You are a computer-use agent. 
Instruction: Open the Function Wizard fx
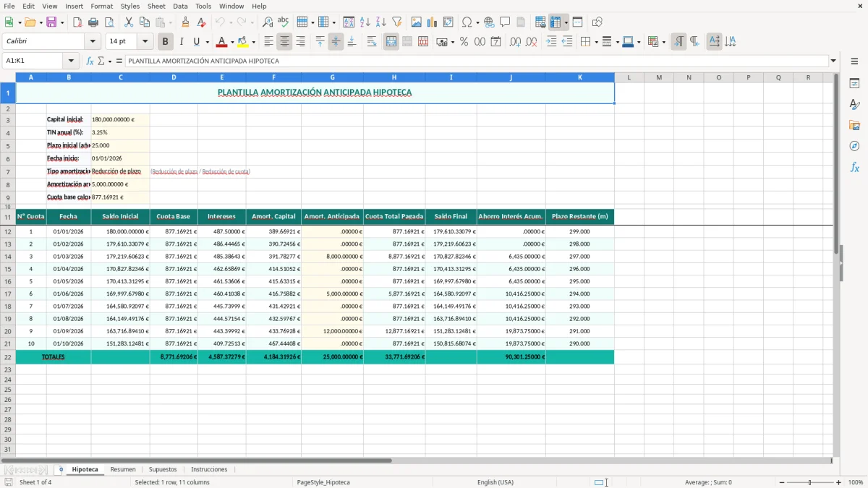point(90,61)
